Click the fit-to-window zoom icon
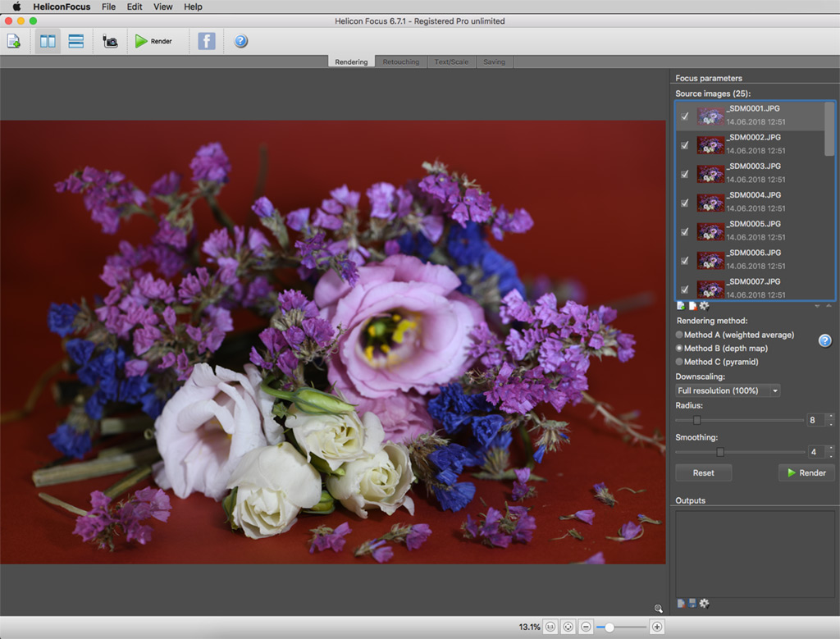The image size is (840, 639). point(568,627)
